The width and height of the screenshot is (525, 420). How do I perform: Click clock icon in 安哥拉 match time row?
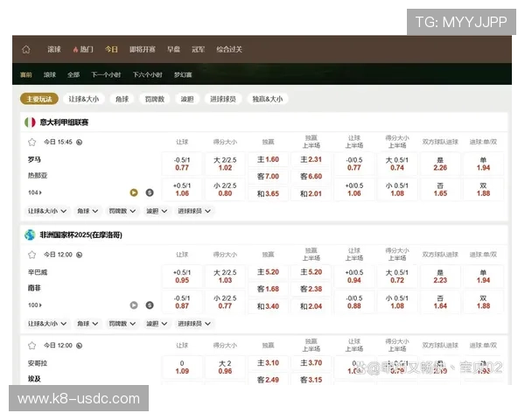(x=80, y=346)
